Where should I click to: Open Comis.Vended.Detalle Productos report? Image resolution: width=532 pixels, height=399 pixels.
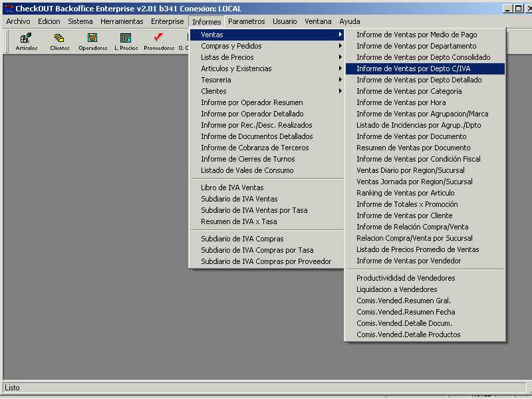[425, 334]
